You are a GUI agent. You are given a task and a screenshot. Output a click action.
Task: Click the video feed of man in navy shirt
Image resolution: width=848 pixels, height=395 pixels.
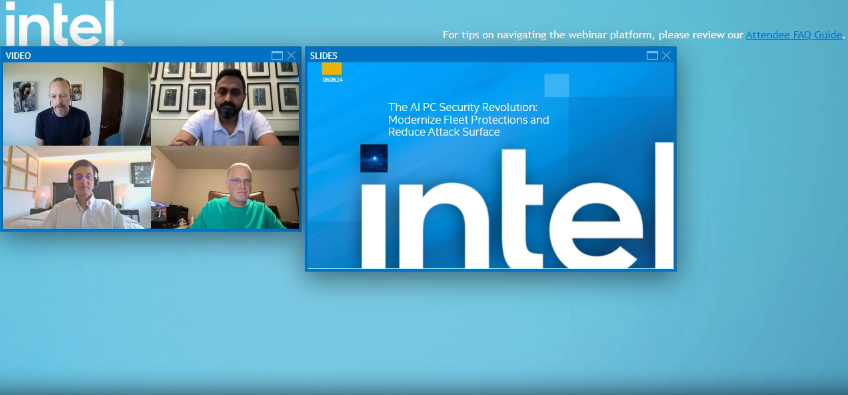pyautogui.click(x=77, y=104)
